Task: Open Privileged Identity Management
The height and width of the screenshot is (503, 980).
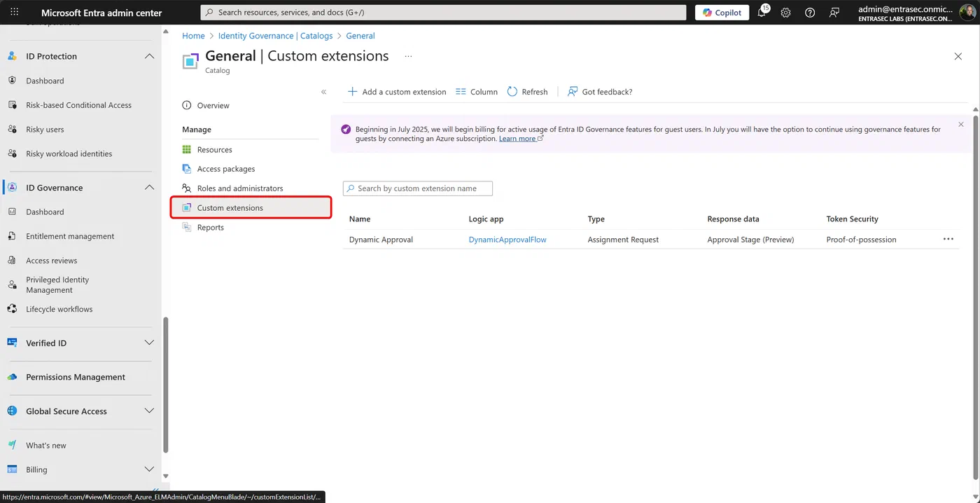Action: (57, 284)
